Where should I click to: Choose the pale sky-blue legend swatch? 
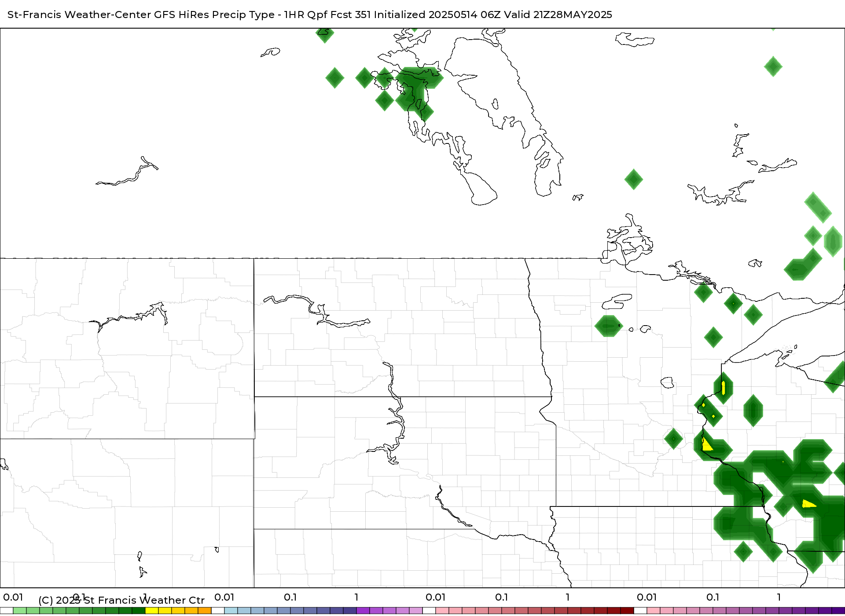tap(231, 611)
